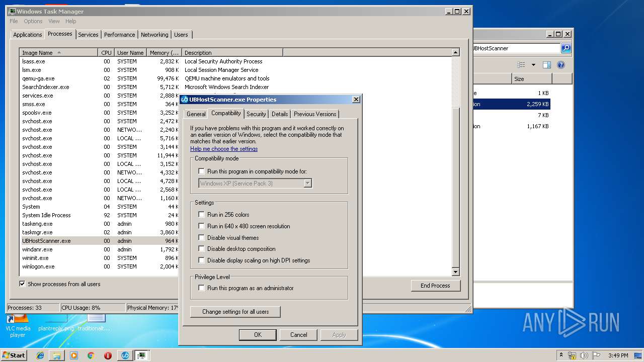Viewport: 644px width, 362px height.
Task: Select the 2,259 KB file row in Explorer
Action: [511, 104]
